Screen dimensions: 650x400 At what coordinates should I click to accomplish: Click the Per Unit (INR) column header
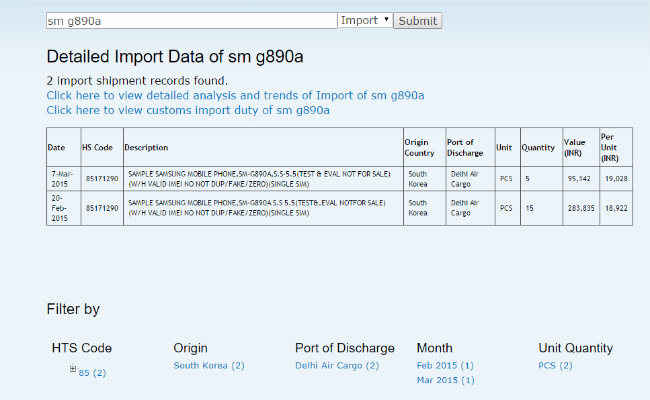(x=616, y=147)
